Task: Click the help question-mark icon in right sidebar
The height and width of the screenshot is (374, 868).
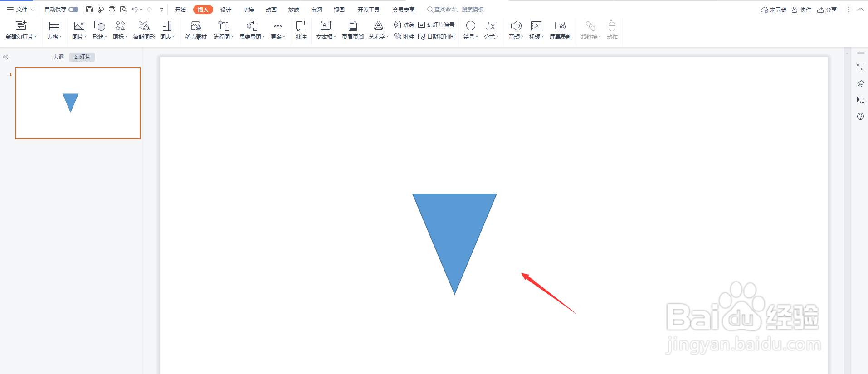Action: point(860,117)
